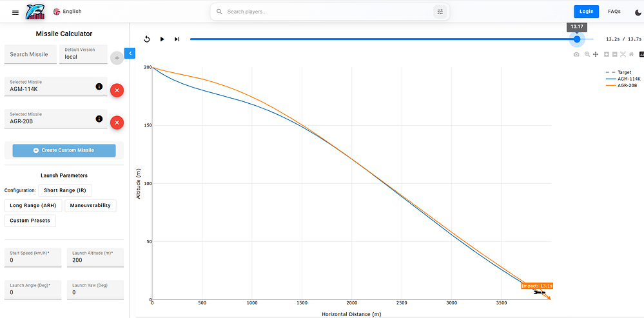Select the plot zoom magnifier tool

pyautogui.click(x=587, y=55)
